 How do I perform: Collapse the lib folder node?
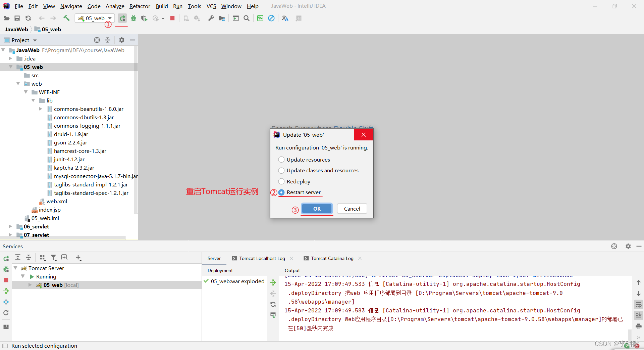(33, 100)
